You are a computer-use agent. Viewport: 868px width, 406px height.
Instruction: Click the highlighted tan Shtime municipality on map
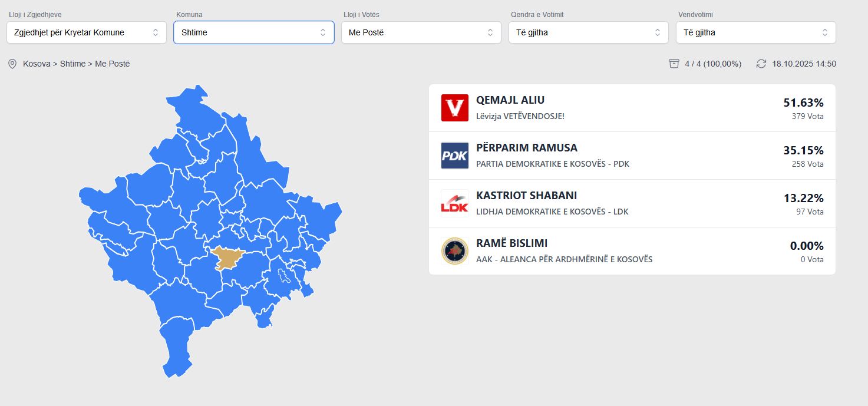click(x=226, y=258)
